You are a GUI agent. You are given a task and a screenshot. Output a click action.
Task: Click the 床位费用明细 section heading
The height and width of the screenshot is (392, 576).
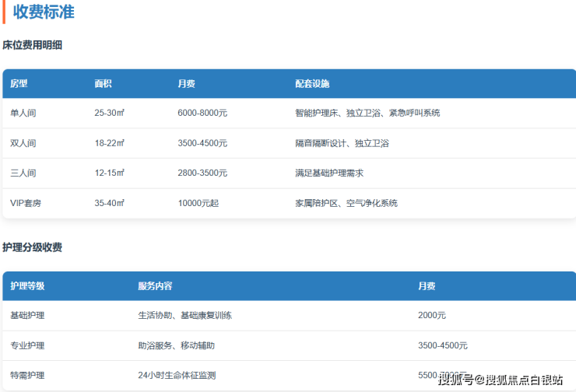click(x=32, y=45)
